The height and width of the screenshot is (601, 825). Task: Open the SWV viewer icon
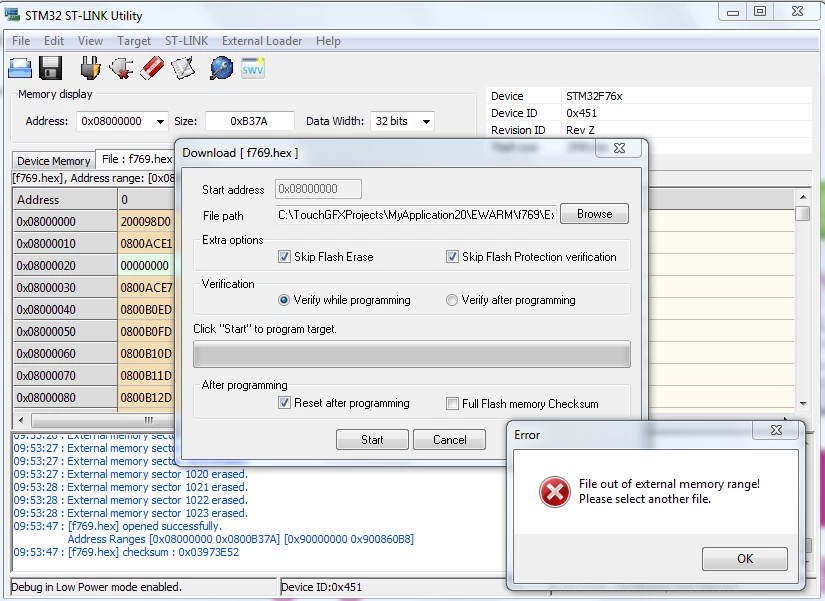pyautogui.click(x=253, y=68)
